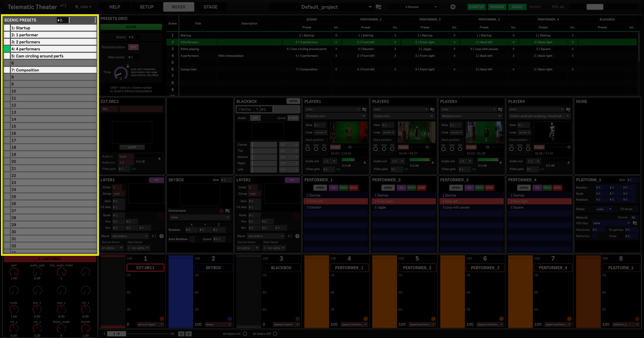This screenshot has width=644, height=338.
Task: Click the pop-out icon on the SKYBOX fader
Action: coord(230,319)
